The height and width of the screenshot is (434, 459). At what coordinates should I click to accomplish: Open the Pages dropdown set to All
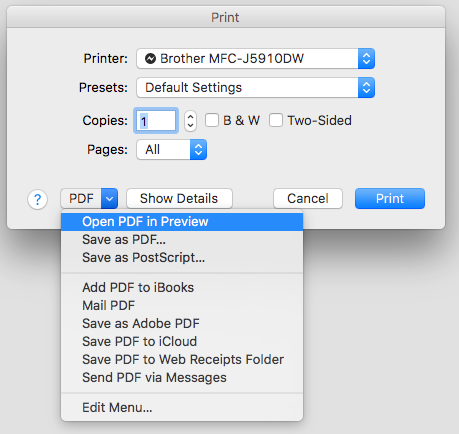172,149
